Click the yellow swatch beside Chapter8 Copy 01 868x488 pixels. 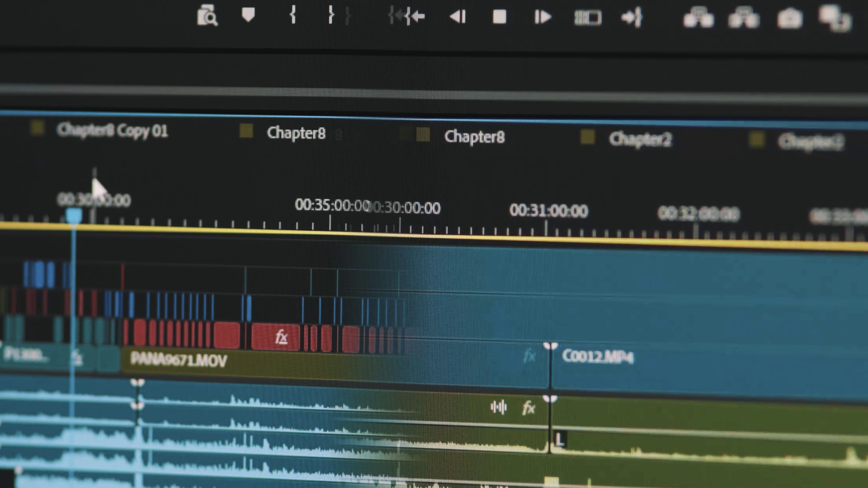[x=37, y=128]
